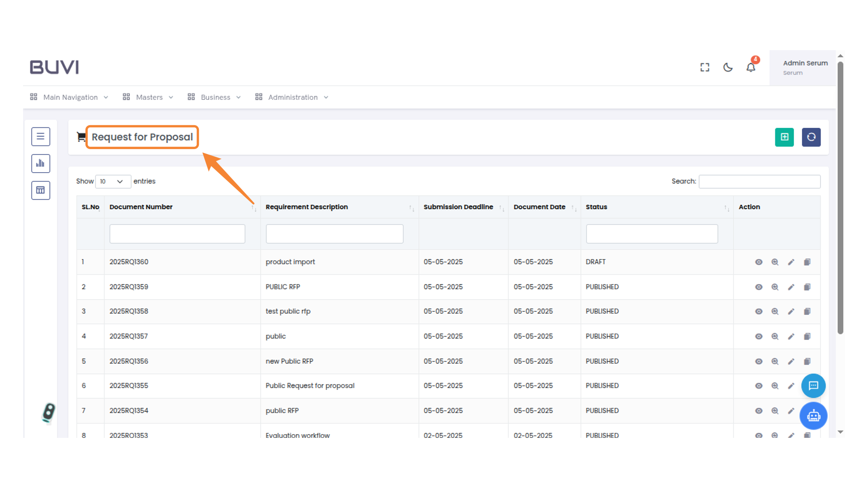Click the green add new RFP button
Viewport: 868px width, 488px height.
tap(784, 137)
